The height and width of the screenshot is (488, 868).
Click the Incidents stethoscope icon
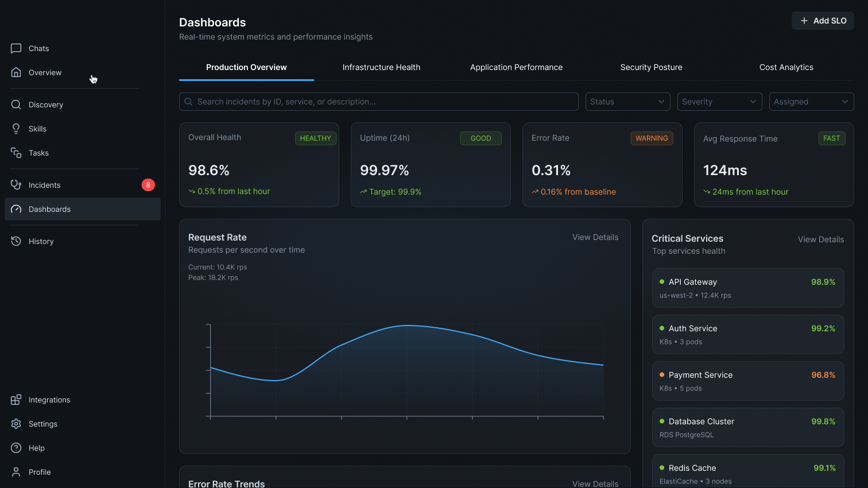tap(16, 185)
